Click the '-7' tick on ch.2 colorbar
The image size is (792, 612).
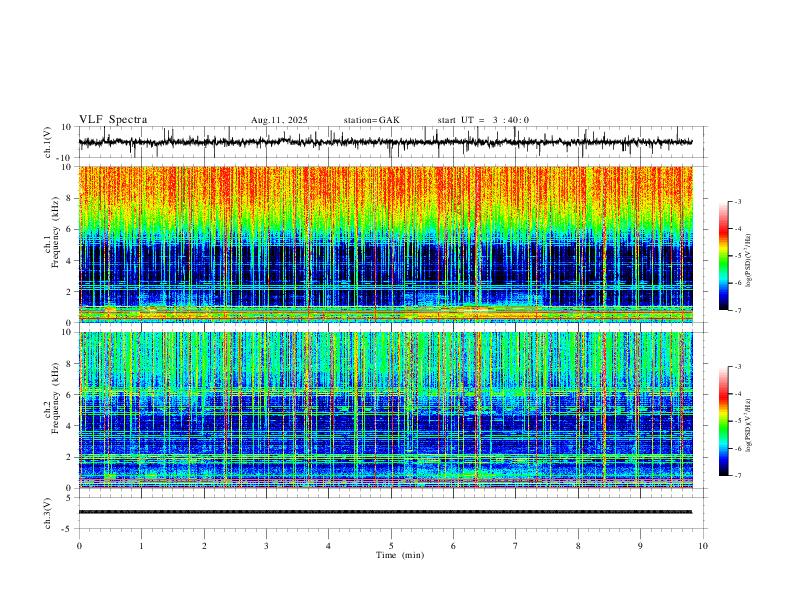click(x=737, y=475)
